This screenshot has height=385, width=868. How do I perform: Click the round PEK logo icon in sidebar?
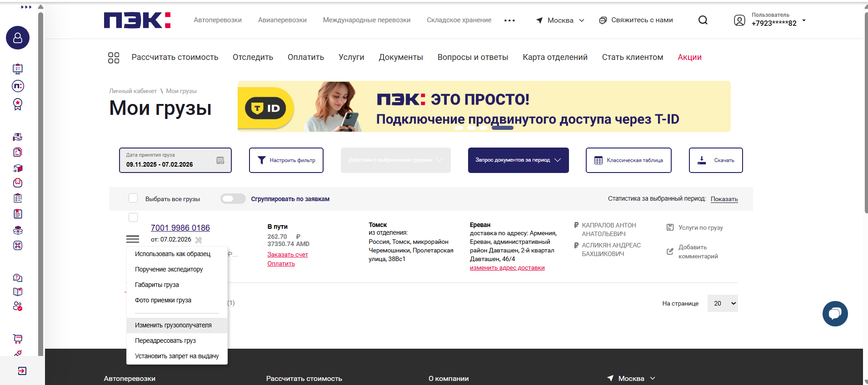click(x=18, y=86)
